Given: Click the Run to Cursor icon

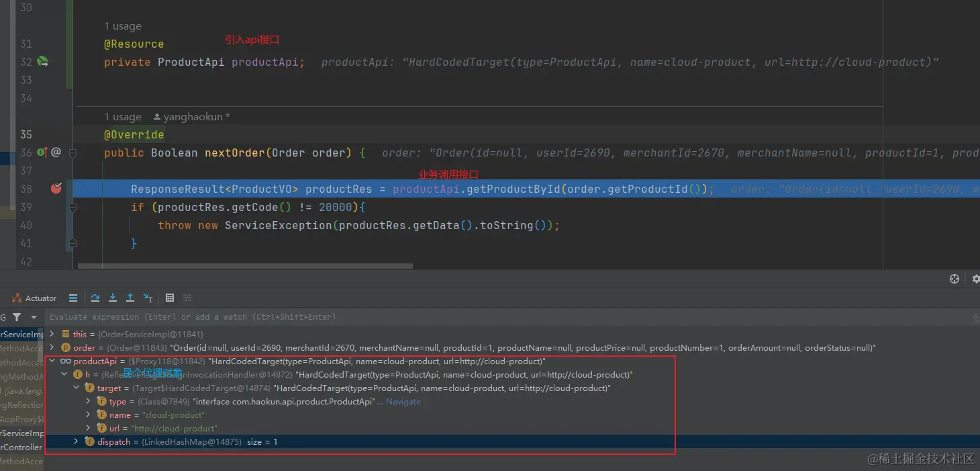Looking at the screenshot, I should pos(148,298).
